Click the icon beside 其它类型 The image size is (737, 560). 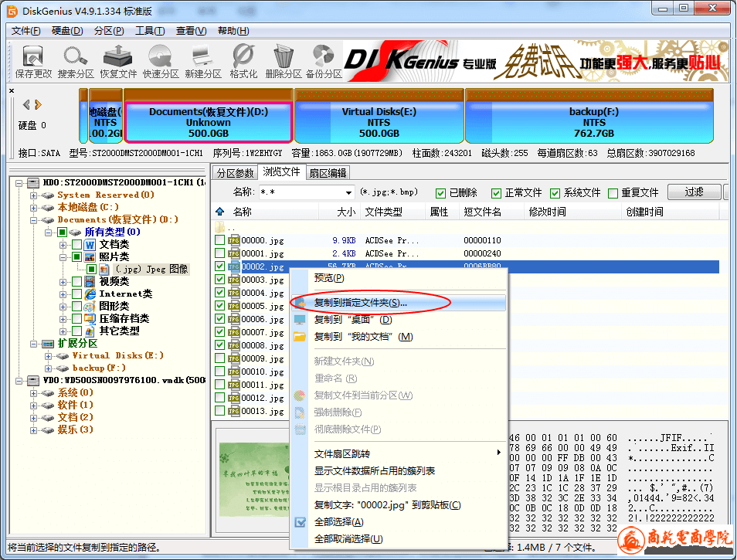[x=90, y=331]
